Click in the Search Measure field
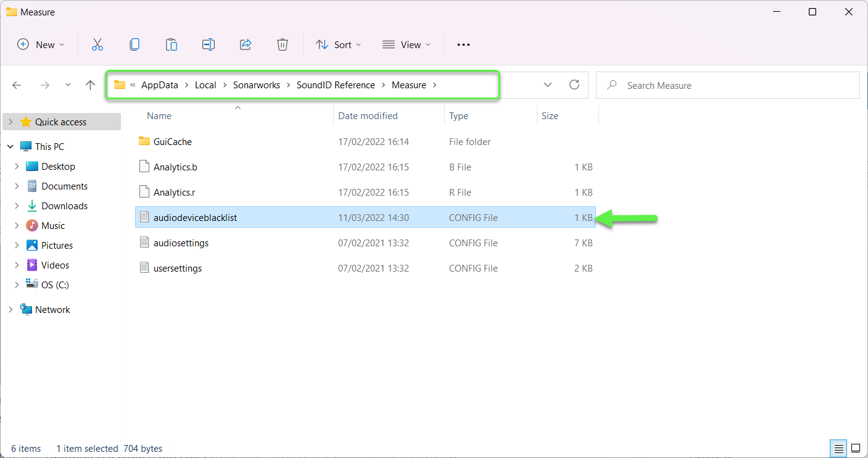This screenshot has width=868, height=458. [728, 85]
